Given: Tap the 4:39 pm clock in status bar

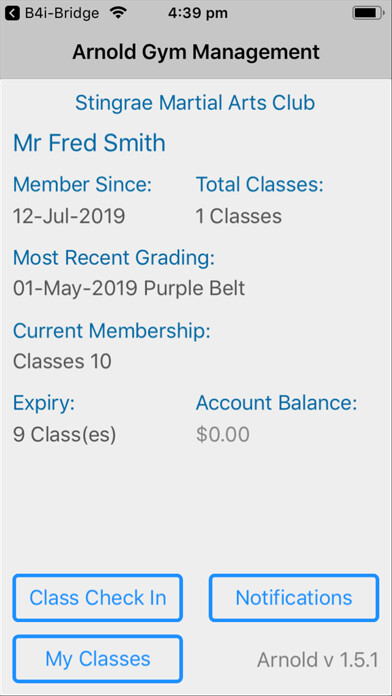Looking at the screenshot, I should click(198, 13).
